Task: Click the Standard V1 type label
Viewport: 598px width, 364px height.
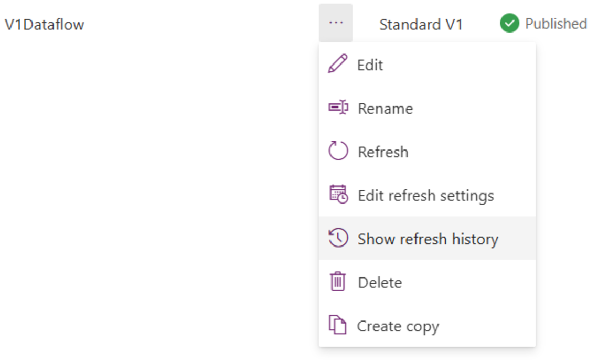Action: tap(421, 24)
